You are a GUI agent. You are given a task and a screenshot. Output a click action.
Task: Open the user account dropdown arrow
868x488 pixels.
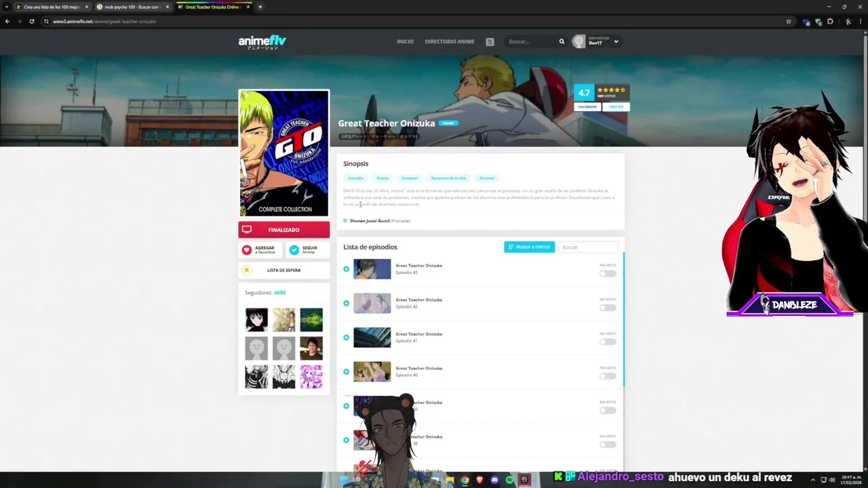click(616, 42)
